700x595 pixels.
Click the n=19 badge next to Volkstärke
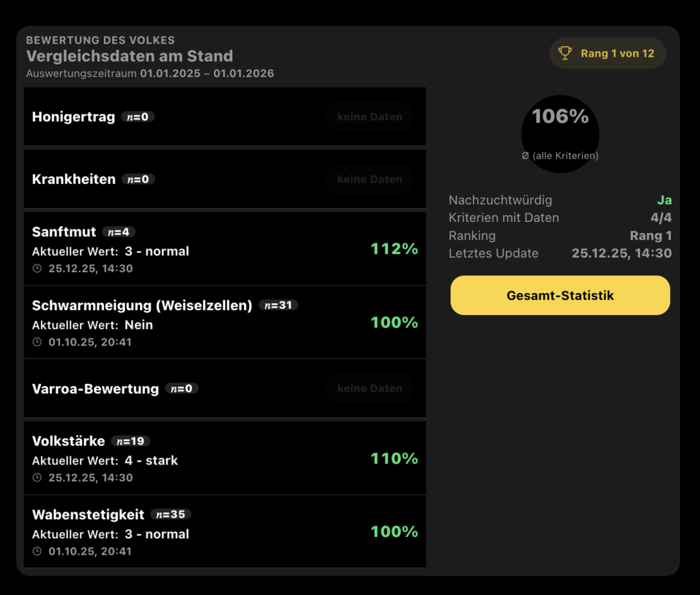[131, 441]
